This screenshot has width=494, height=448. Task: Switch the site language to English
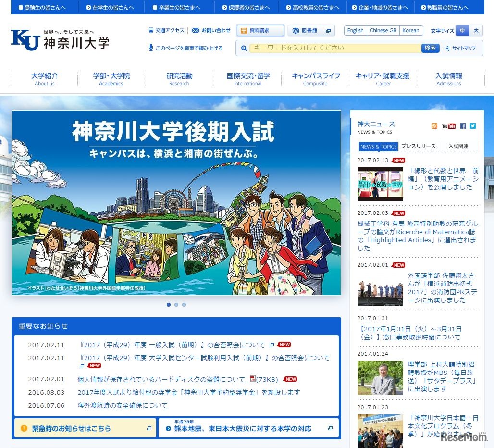355,30
